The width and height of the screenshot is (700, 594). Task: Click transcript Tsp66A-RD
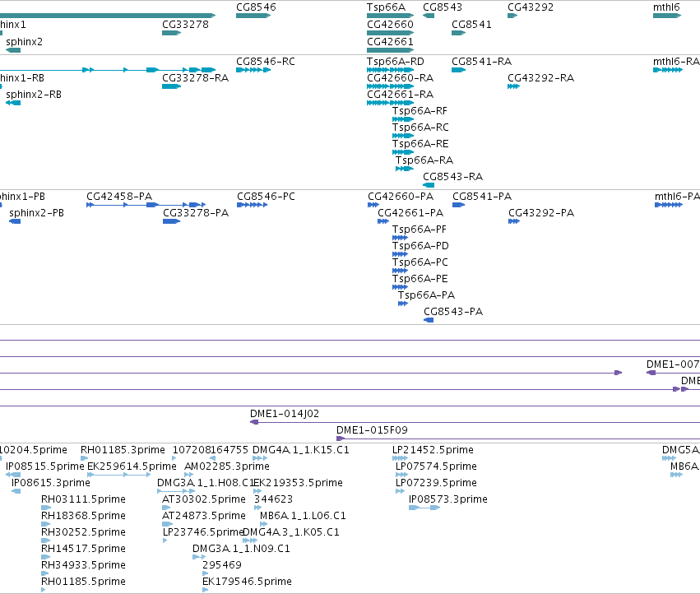pyautogui.click(x=390, y=70)
